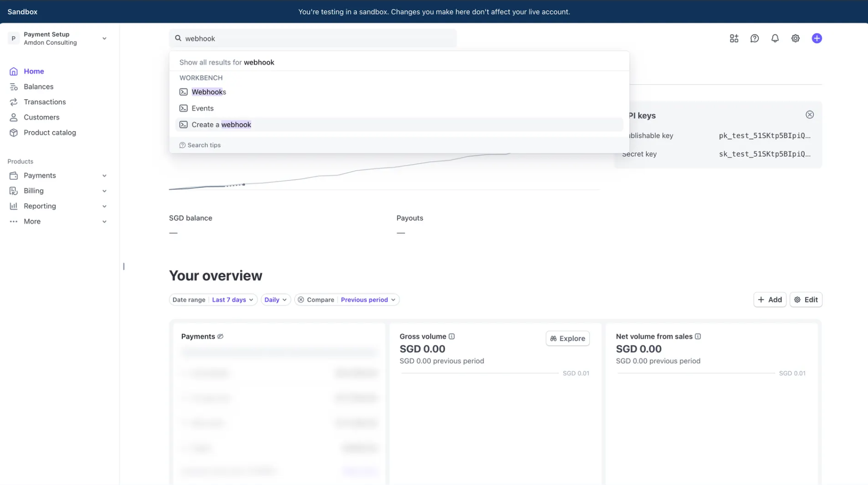This screenshot has height=485, width=868.
Task: Select the Customers sidebar icon
Action: click(x=14, y=117)
